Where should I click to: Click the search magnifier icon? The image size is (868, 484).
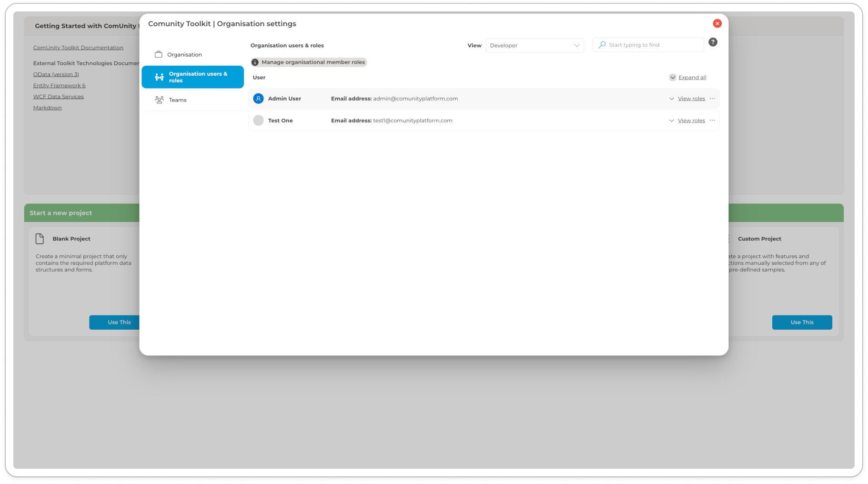point(602,45)
